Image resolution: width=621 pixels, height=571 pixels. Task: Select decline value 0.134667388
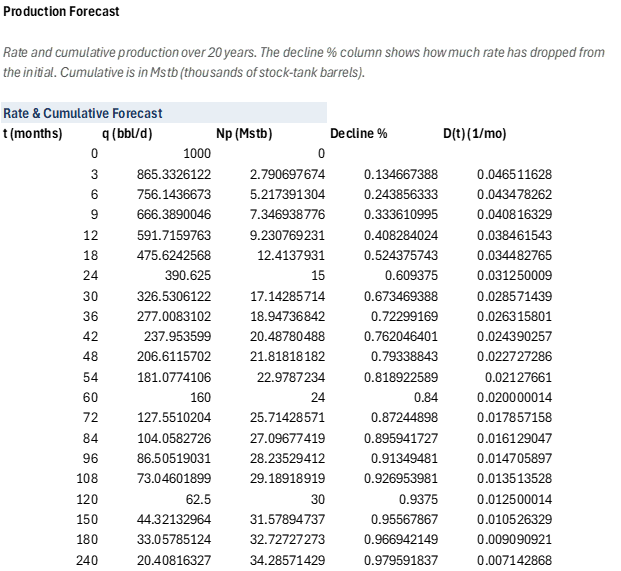click(401, 174)
